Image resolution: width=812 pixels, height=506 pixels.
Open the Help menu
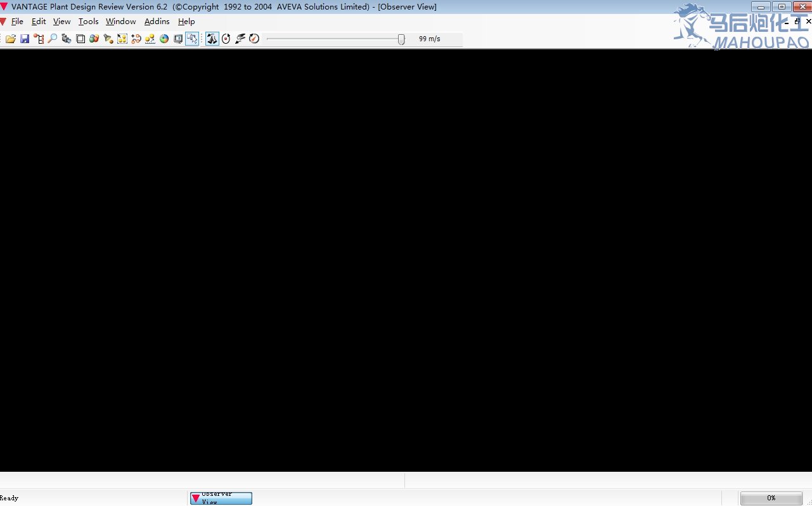pyautogui.click(x=186, y=22)
